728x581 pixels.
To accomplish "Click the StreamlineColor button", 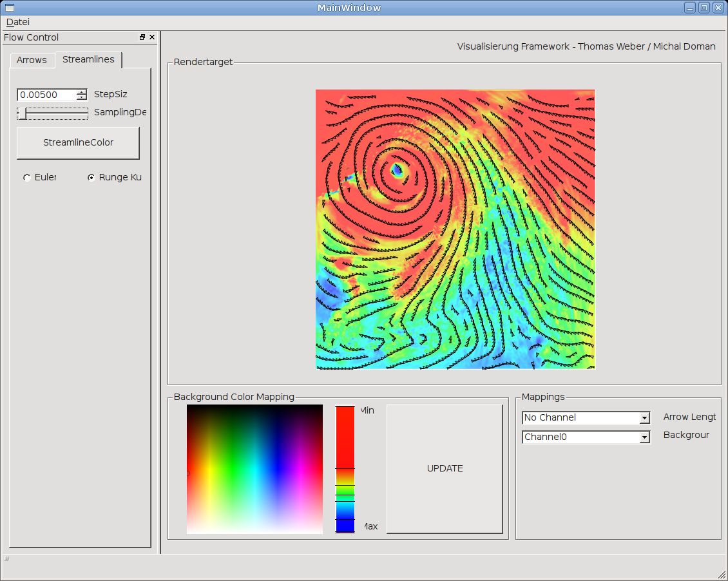I will pyautogui.click(x=78, y=143).
